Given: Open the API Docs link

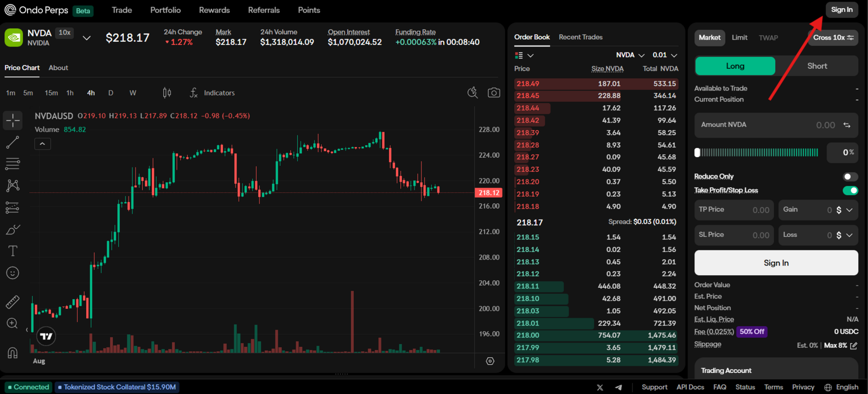Looking at the screenshot, I should (690, 387).
